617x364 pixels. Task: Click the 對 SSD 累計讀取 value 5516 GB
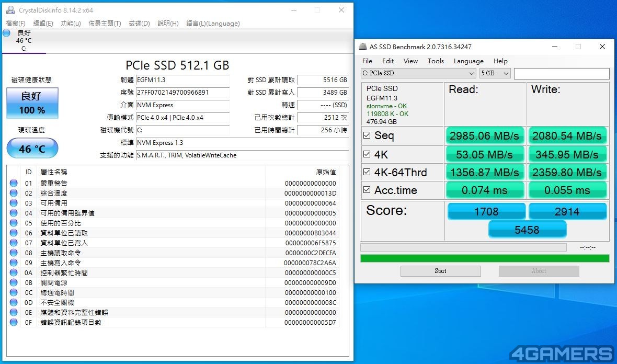[323, 80]
